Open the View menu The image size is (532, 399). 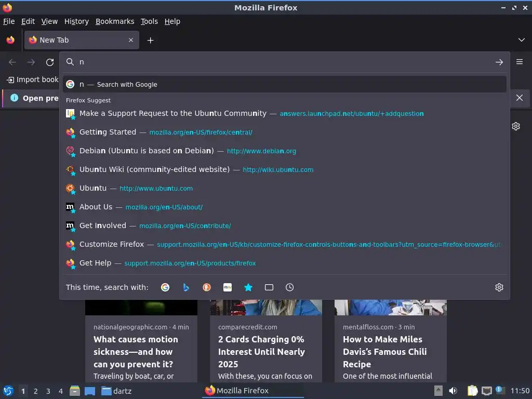[49, 21]
